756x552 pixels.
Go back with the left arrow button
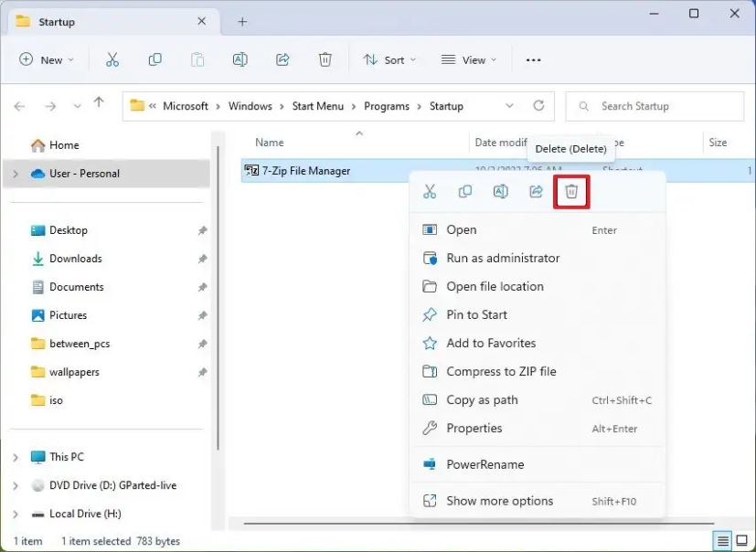pos(19,106)
